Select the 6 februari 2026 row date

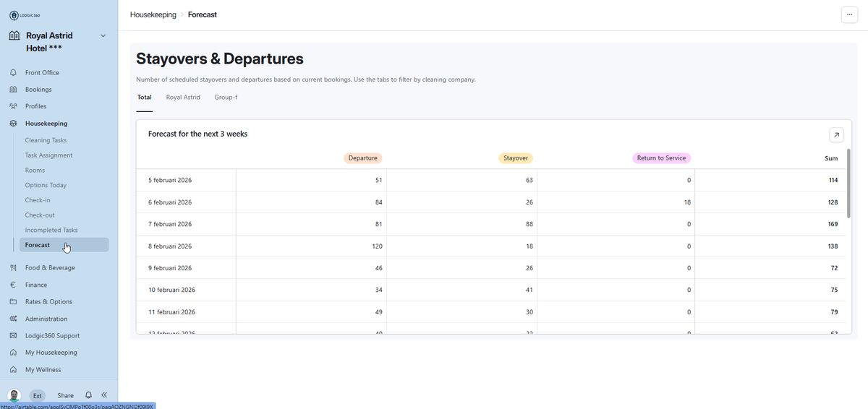170,202
